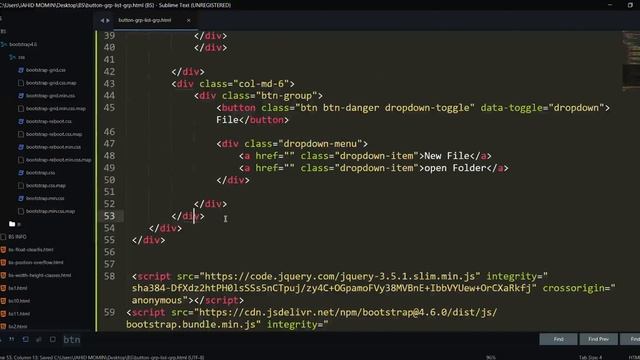Open bootstrap.min.css.map file icon
Screen dimensions: 640x360
[21, 211]
